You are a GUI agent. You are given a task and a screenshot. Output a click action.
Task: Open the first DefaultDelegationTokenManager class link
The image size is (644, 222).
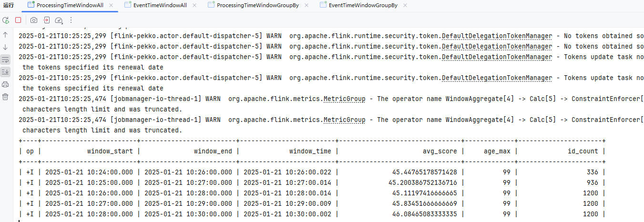[497, 36]
